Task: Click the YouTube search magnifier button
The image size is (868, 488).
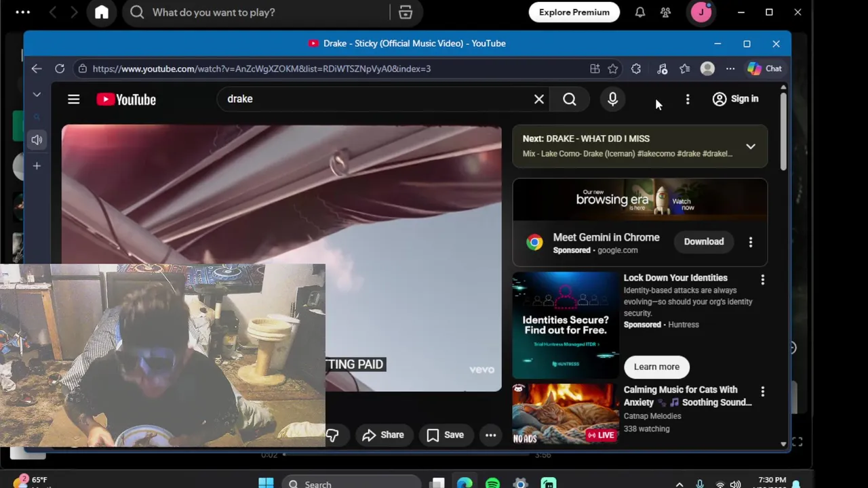Action: pos(570,100)
